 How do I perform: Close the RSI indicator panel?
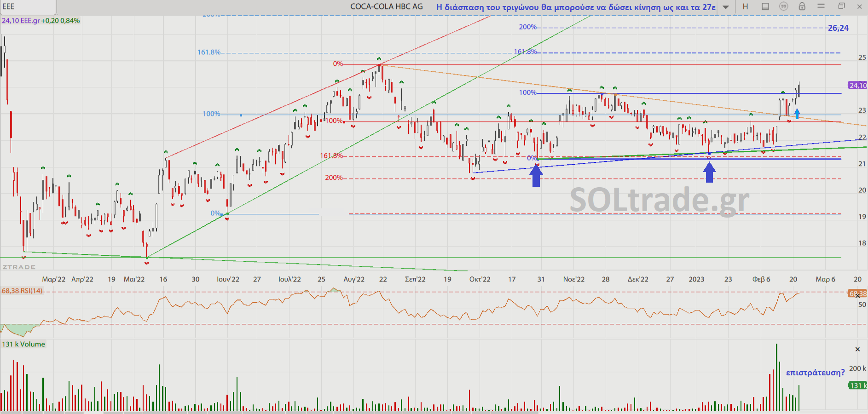point(857,296)
